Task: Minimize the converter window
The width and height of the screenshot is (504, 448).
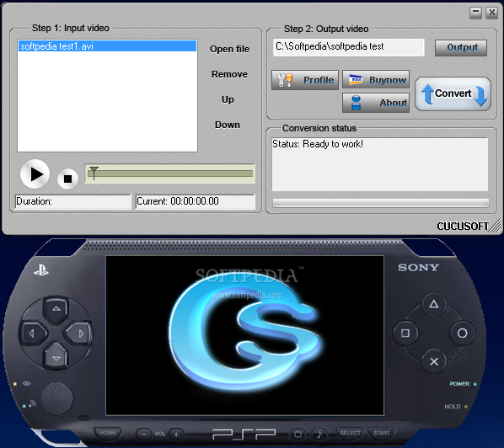Action: pos(475,13)
